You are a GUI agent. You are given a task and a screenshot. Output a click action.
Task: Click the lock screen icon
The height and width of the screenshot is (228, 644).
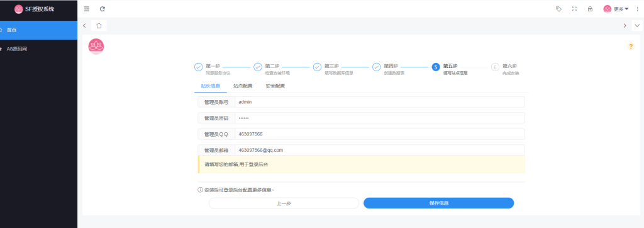click(x=590, y=9)
